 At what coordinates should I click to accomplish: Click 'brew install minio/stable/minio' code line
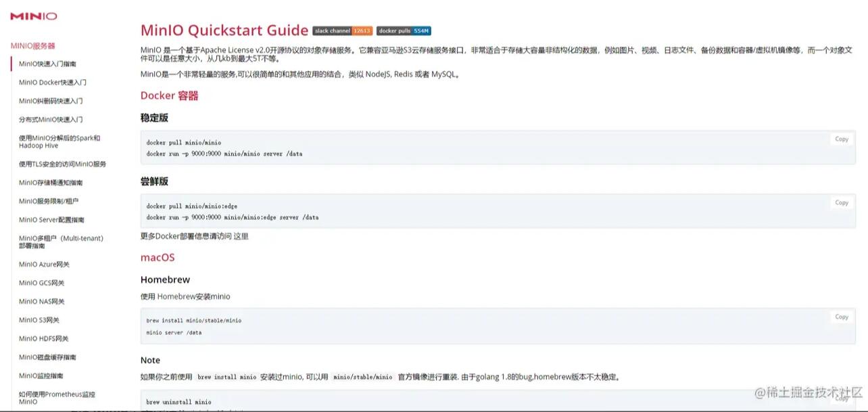coord(194,321)
